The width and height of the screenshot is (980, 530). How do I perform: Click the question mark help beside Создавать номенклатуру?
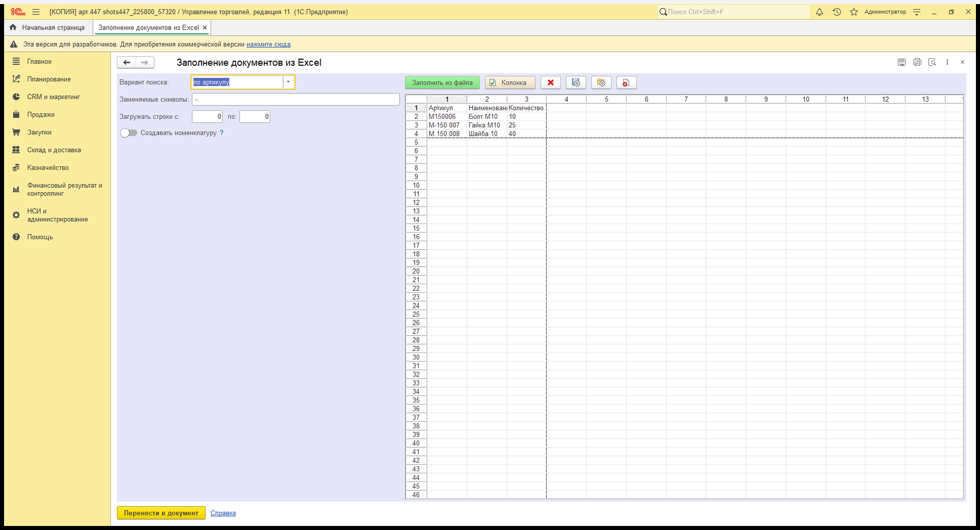click(x=222, y=133)
